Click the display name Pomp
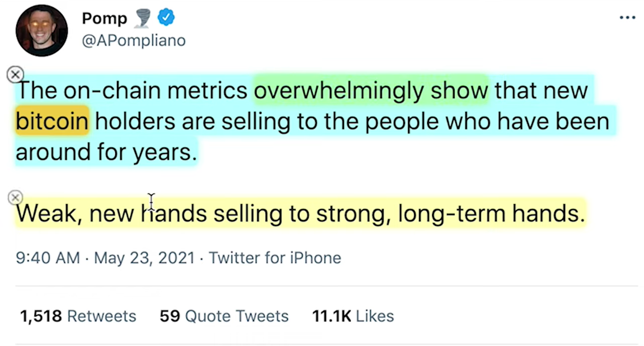Image resolution: width=644 pixels, height=346 pixels. (x=105, y=18)
